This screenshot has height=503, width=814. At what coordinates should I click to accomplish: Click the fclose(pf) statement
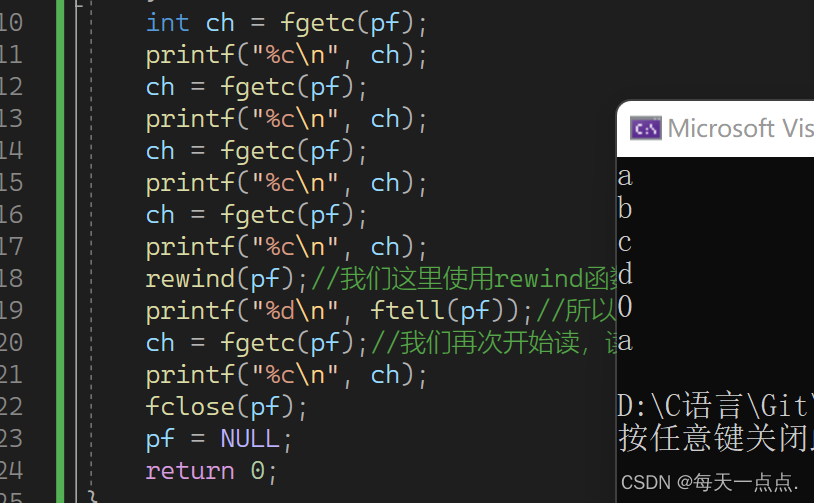point(226,406)
